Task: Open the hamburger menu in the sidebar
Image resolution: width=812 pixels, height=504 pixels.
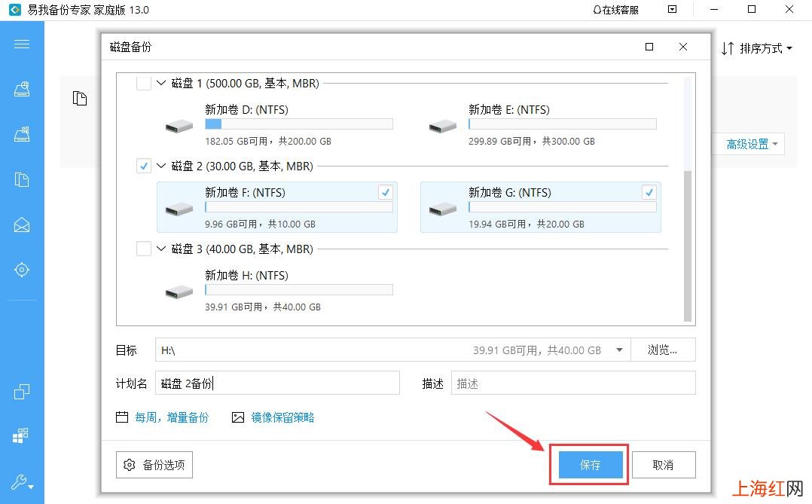Action: point(22,44)
